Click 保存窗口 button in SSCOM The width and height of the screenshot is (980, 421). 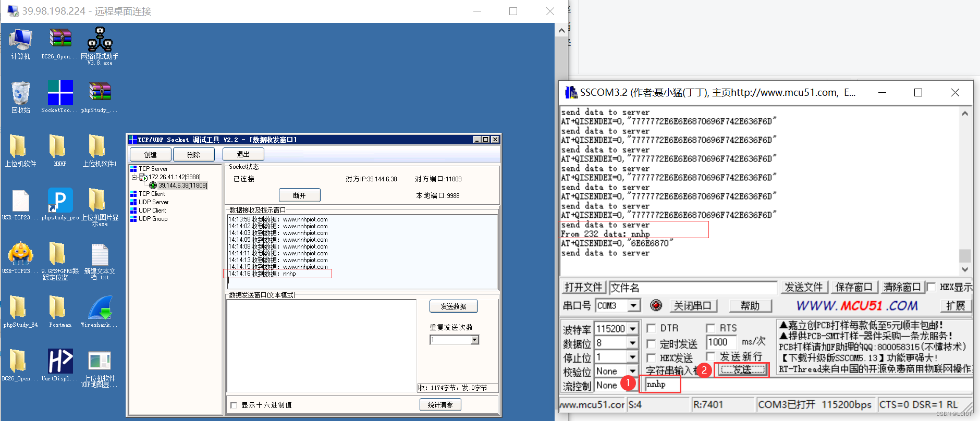[x=854, y=287]
